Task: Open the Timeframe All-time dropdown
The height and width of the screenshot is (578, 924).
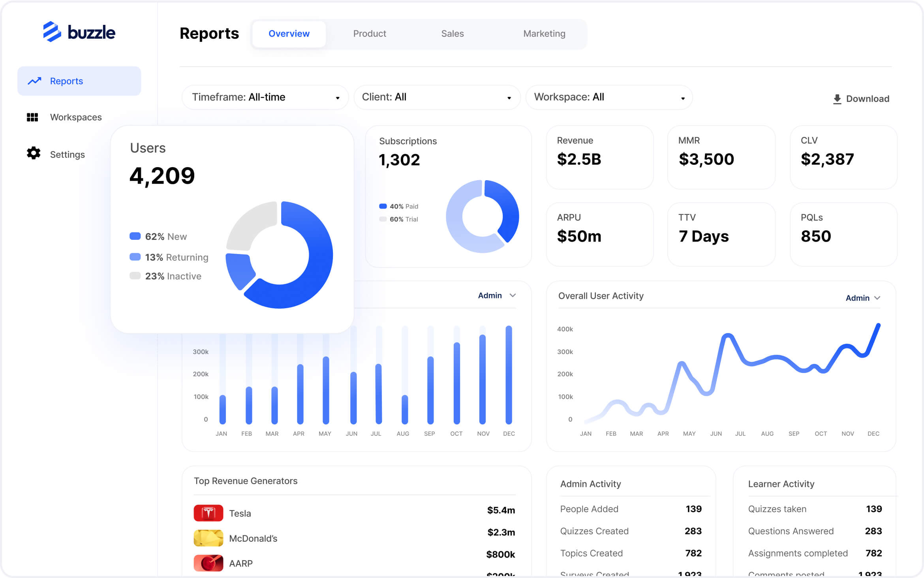Action: point(265,97)
